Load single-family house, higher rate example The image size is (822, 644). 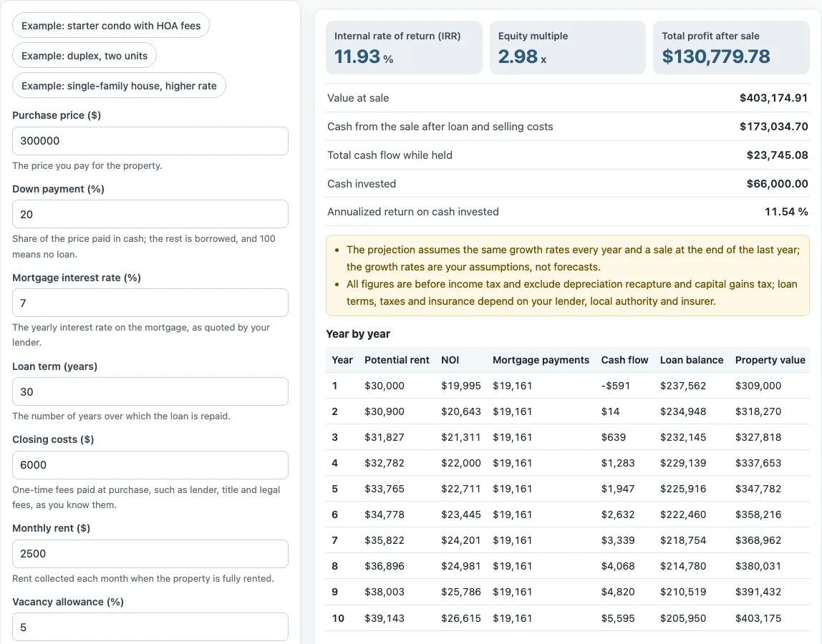pos(119,85)
